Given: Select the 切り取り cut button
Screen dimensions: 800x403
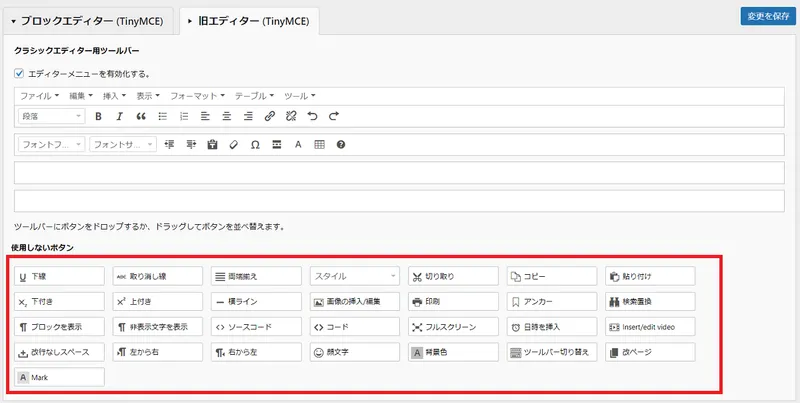Looking at the screenshot, I should [453, 276].
